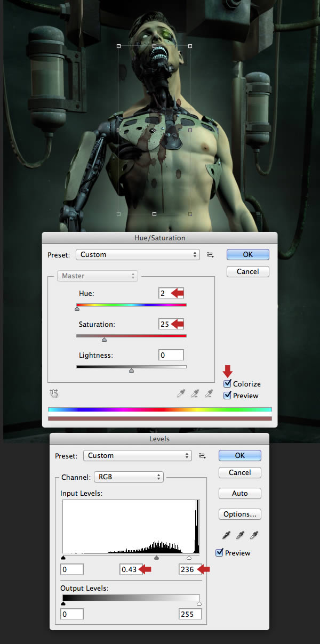Image resolution: width=320 pixels, height=644 pixels.
Task: Click the Lightness slider handle
Action: (x=131, y=371)
